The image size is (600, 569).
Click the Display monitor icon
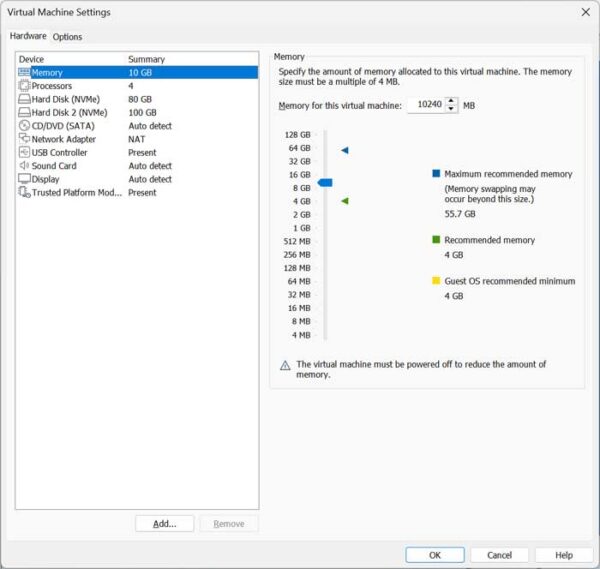(24, 179)
